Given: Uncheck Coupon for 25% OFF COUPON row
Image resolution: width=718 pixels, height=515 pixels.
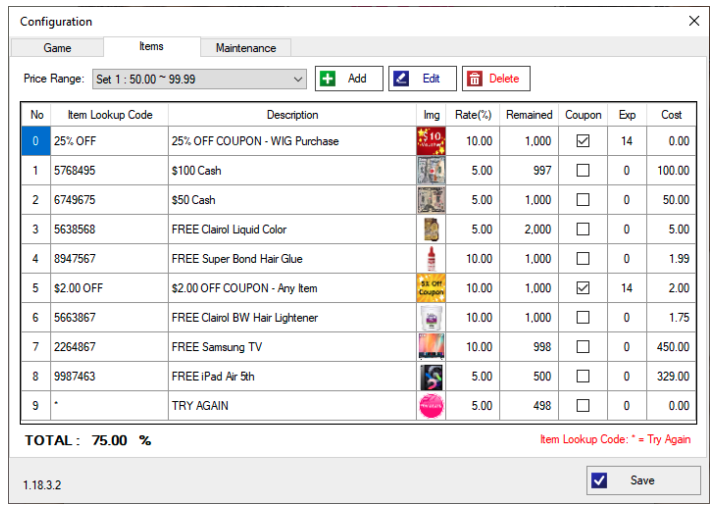Looking at the screenshot, I should pyautogui.click(x=583, y=141).
